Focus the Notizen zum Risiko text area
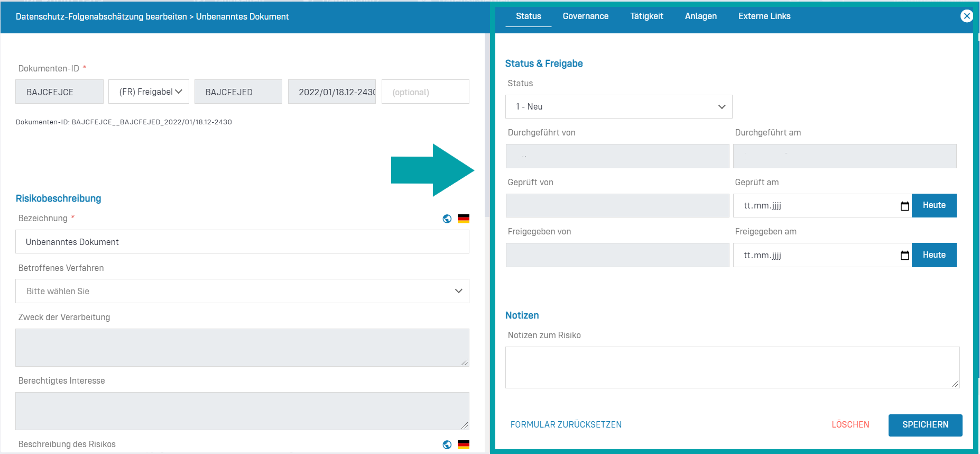 point(732,367)
